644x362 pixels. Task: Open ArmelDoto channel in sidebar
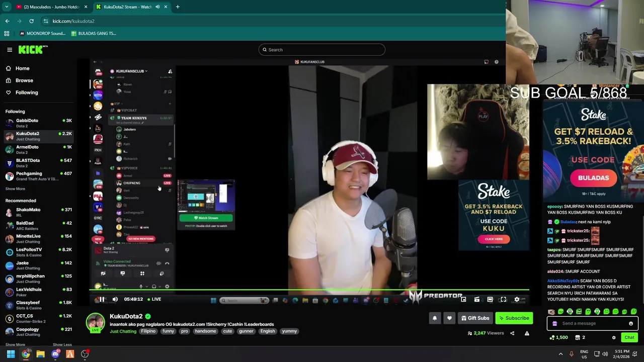38,149
